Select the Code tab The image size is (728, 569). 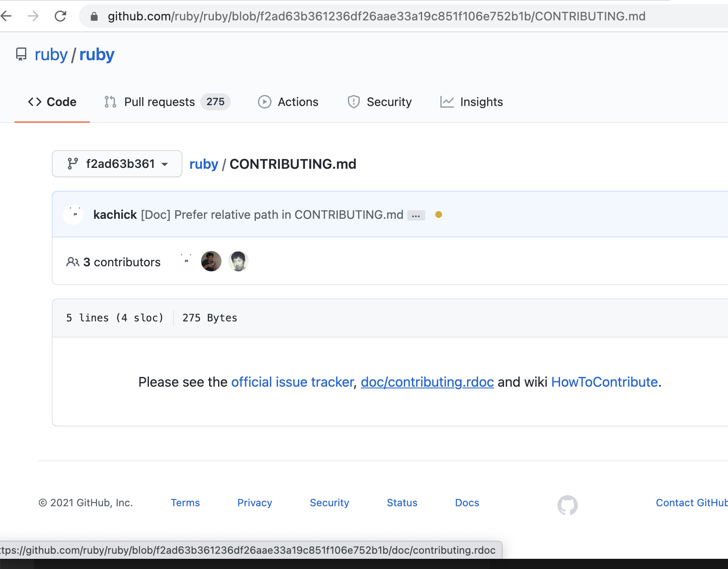pos(52,102)
